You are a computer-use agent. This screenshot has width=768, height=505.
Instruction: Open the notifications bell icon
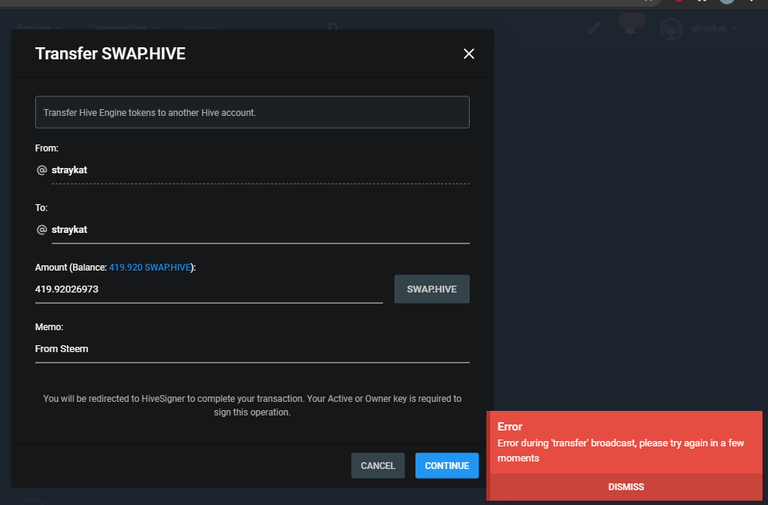pos(630,28)
